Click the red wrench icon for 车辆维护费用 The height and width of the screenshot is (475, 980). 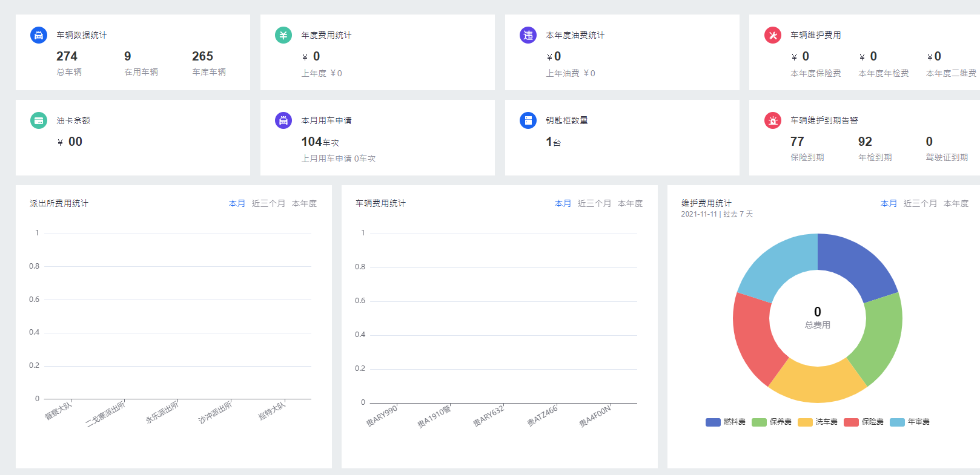773,35
